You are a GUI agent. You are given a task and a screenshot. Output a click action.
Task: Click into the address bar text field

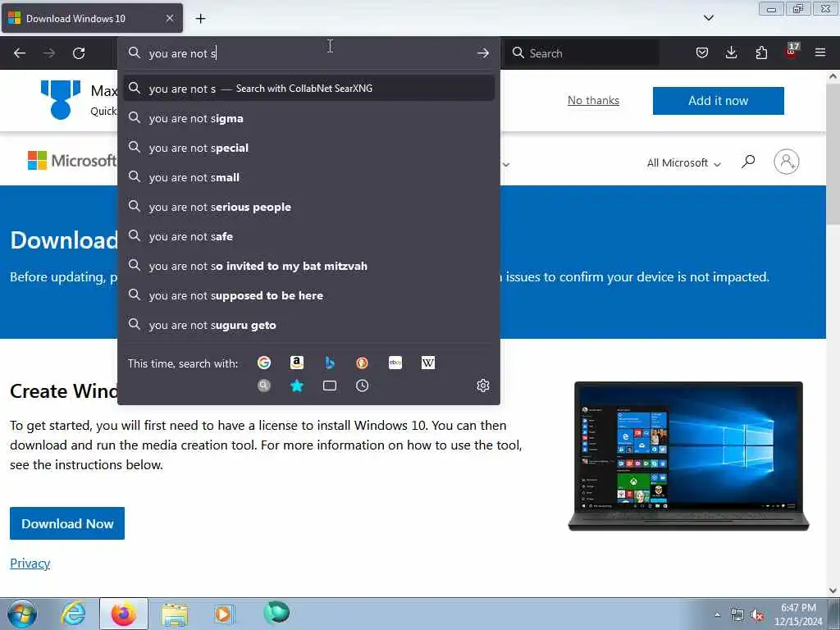[x=308, y=53]
